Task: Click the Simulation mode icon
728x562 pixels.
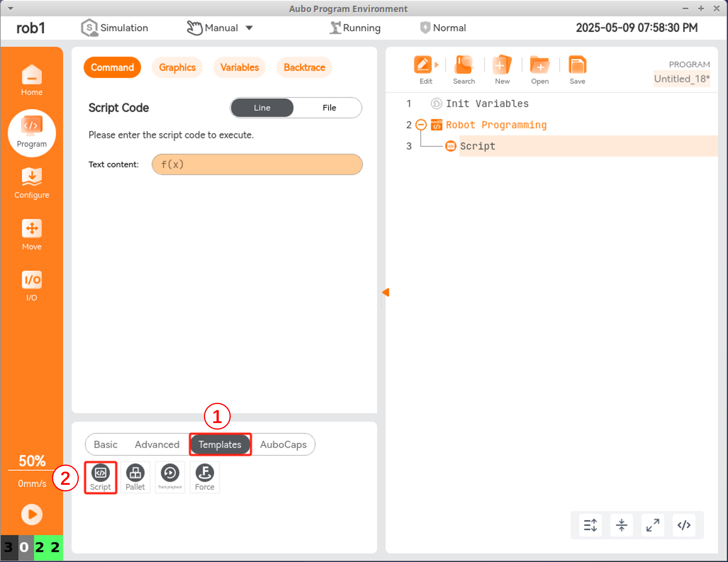Action: click(x=89, y=28)
